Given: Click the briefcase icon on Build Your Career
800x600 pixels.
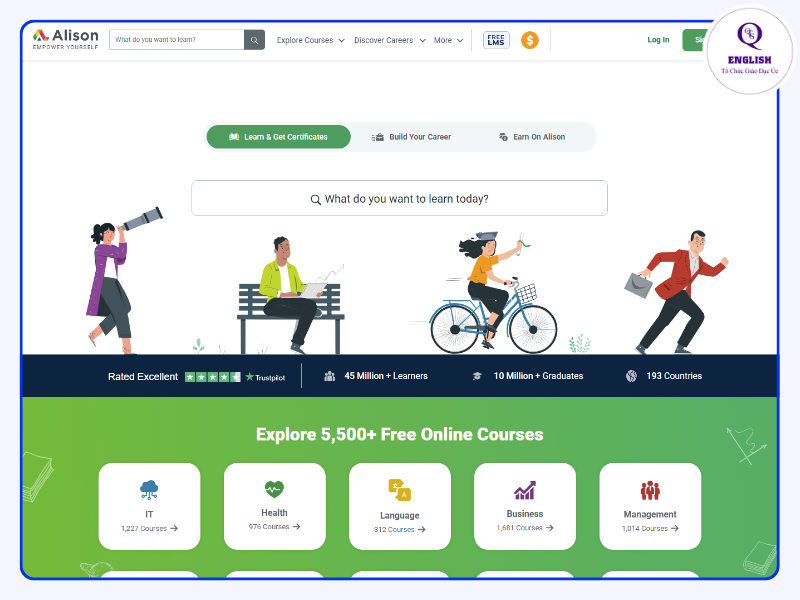Looking at the screenshot, I should [378, 137].
